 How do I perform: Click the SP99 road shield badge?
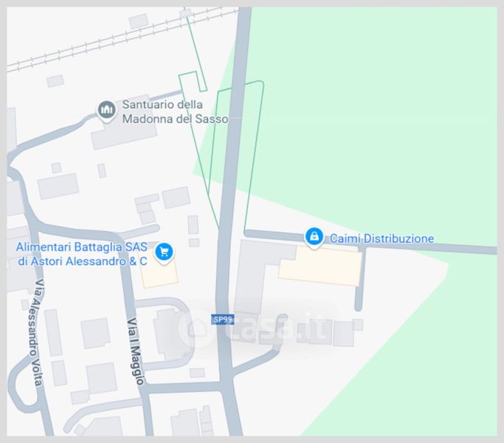tap(222, 320)
